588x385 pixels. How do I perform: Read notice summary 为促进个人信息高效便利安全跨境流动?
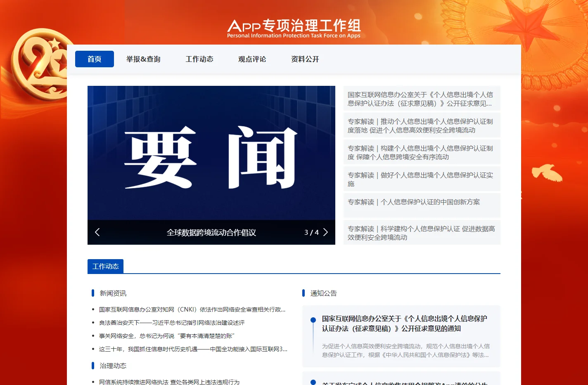click(x=406, y=350)
